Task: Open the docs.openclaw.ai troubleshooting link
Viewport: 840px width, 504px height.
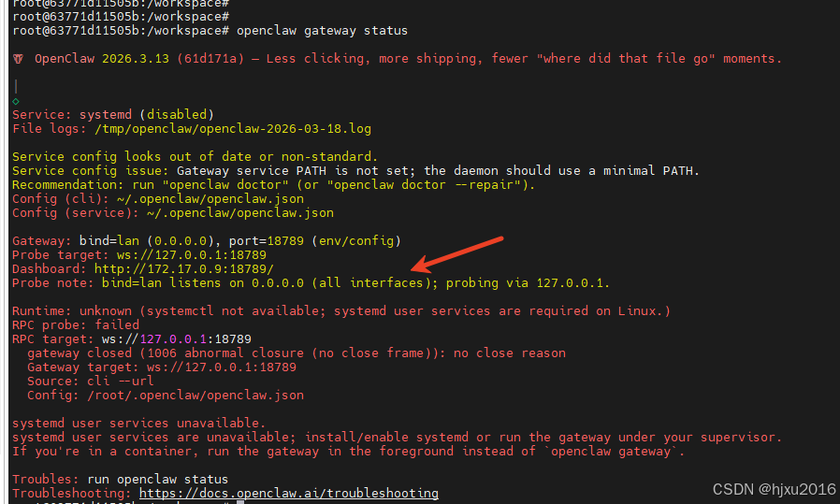Action: [289, 493]
